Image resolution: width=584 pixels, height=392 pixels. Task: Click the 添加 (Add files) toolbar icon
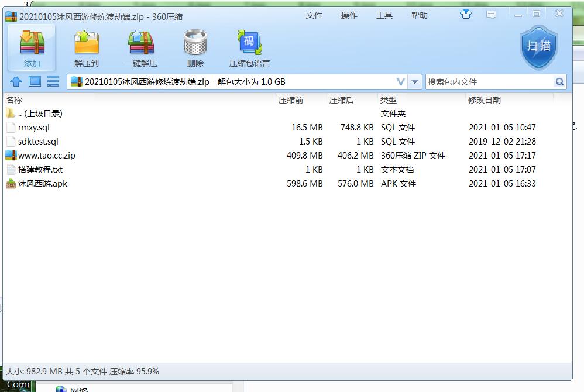[x=32, y=47]
